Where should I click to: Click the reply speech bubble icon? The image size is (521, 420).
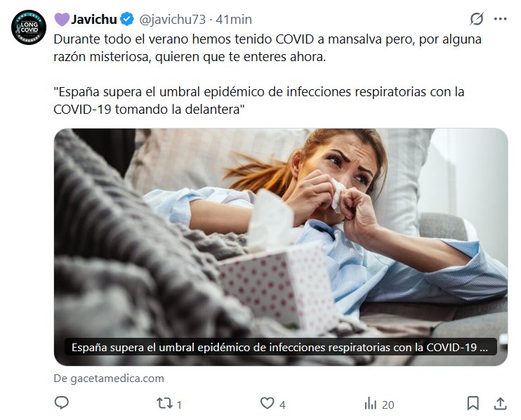tap(62, 402)
